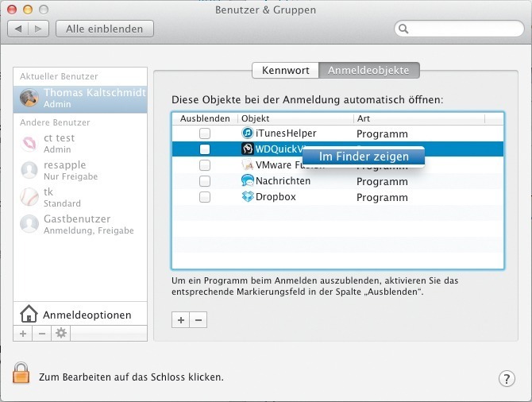532x402 pixels.
Task: Click the Nachrichten speech bubble icon
Action: pyautogui.click(x=248, y=180)
